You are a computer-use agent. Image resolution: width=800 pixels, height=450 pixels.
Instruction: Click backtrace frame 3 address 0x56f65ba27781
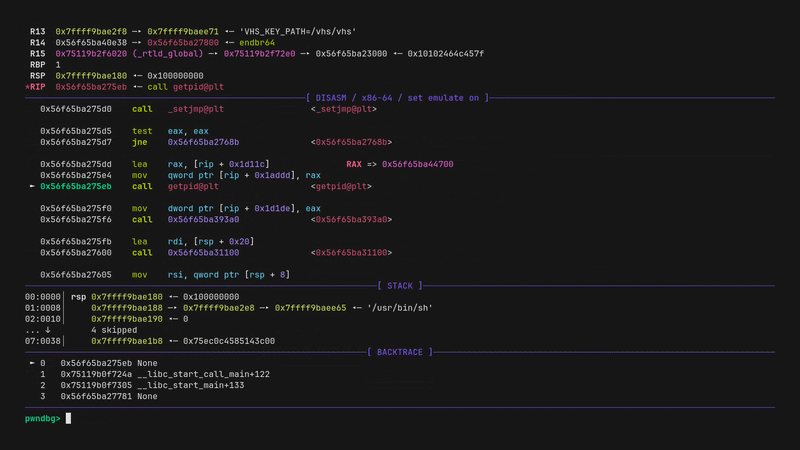96,396
